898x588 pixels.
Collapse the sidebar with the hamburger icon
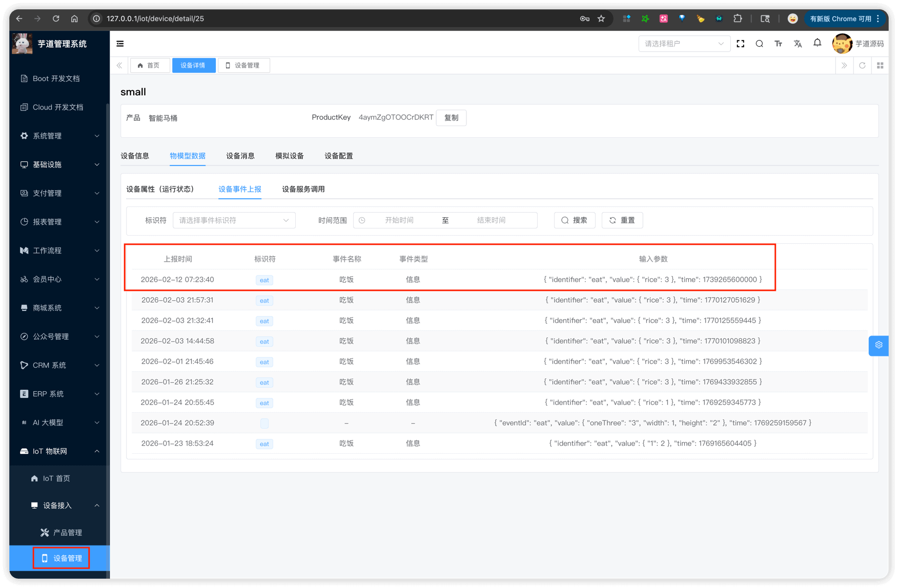pos(120,44)
